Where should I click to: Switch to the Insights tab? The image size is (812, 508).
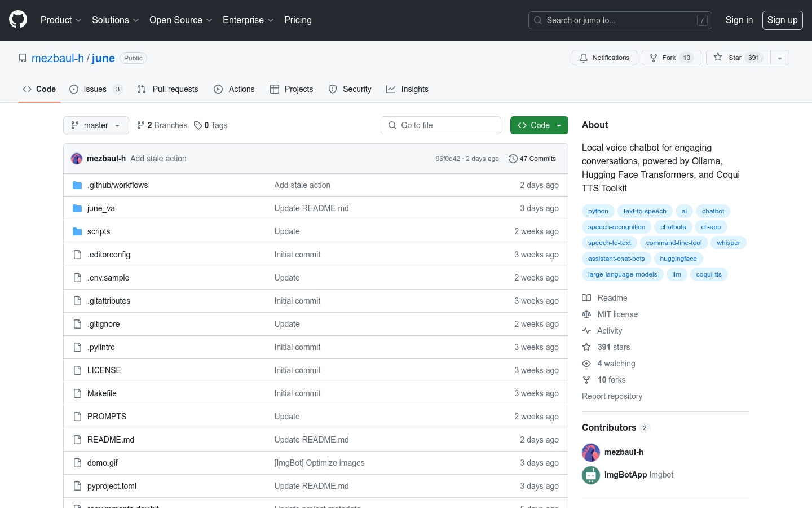coord(407,89)
